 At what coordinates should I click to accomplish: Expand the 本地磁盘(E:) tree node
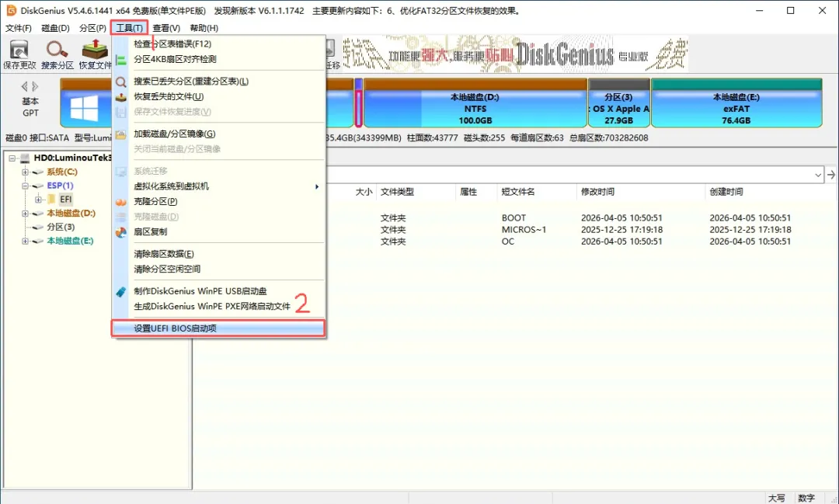25,242
